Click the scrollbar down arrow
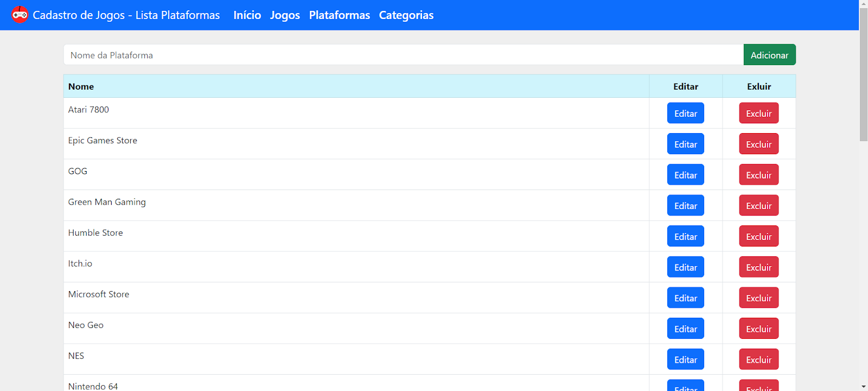Viewport: 868px width, 391px height. pyautogui.click(x=864, y=387)
